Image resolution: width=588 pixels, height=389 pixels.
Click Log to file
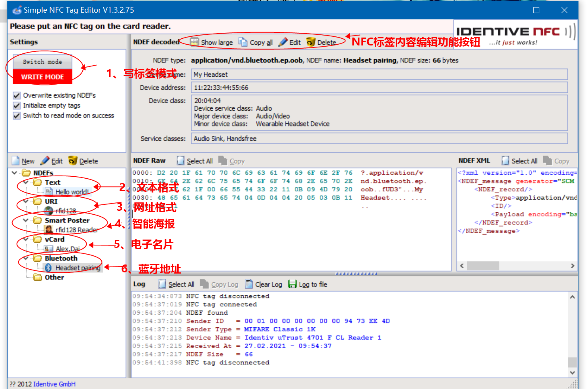tap(308, 284)
